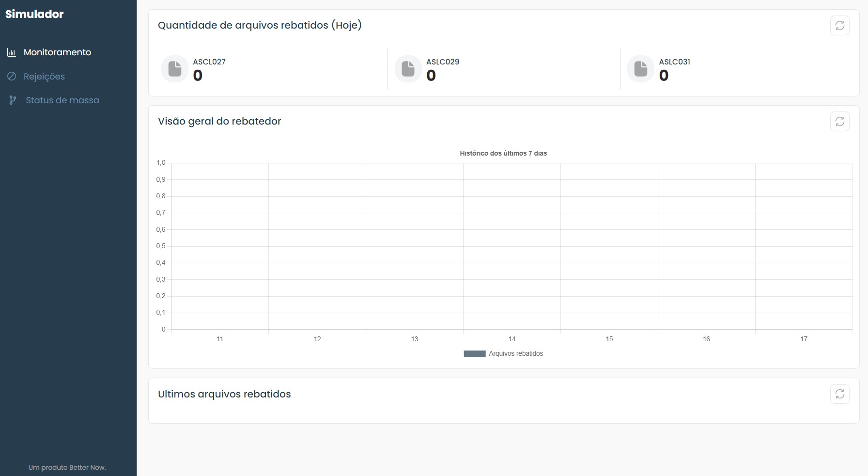Click the Um produto Better Now footer text
The image size is (868, 476).
[x=67, y=467]
